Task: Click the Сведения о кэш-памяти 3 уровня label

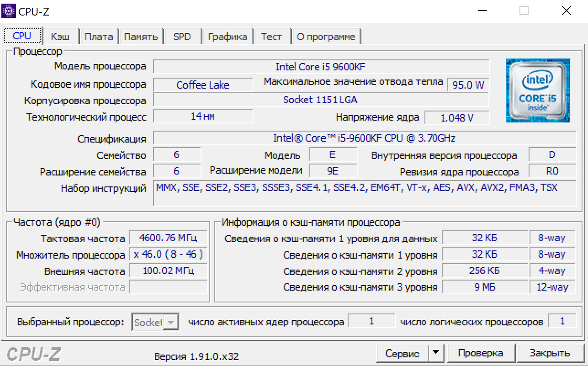Action: click(360, 287)
